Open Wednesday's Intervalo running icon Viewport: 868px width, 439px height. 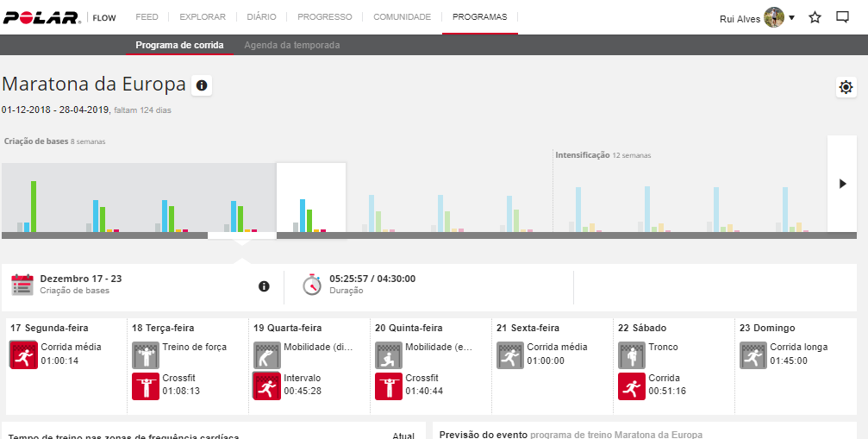[267, 386]
